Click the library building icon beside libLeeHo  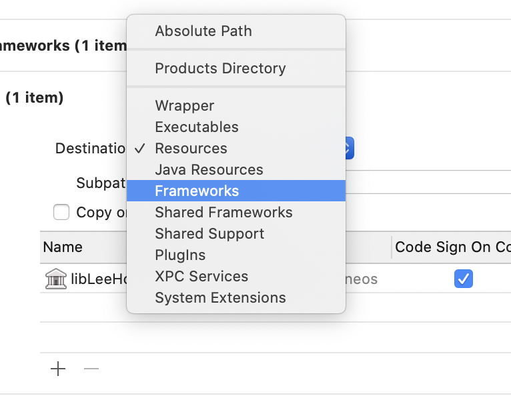[55, 279]
